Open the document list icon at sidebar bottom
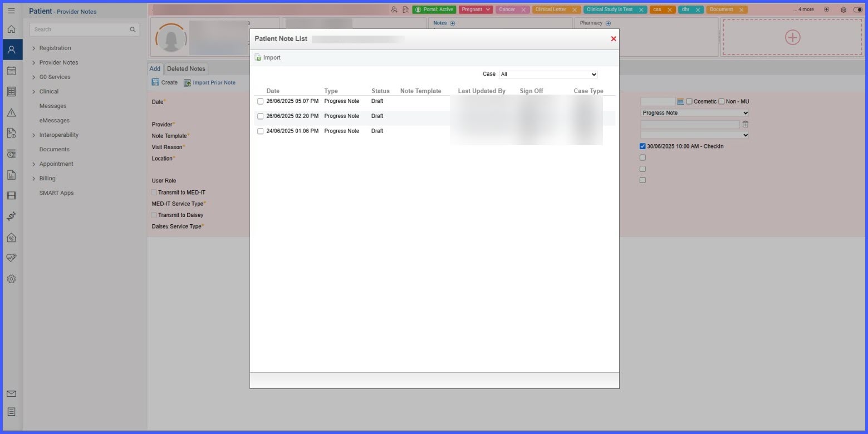 [x=11, y=412]
